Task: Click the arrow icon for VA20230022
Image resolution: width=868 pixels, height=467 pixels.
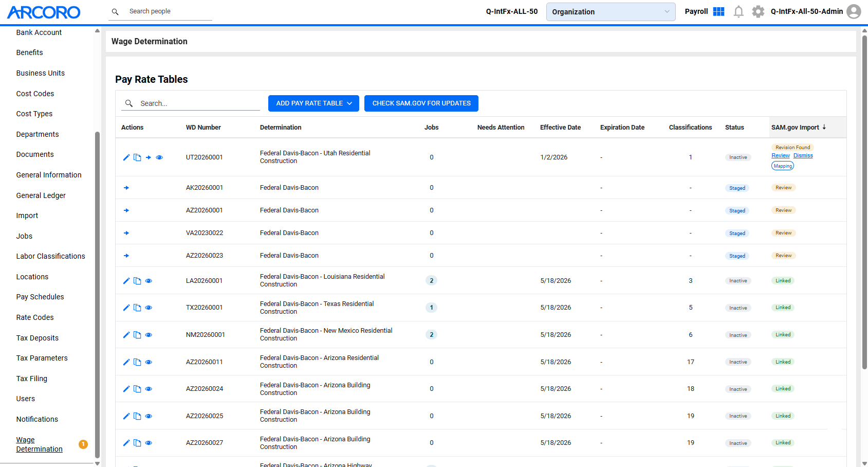Action: [126, 233]
